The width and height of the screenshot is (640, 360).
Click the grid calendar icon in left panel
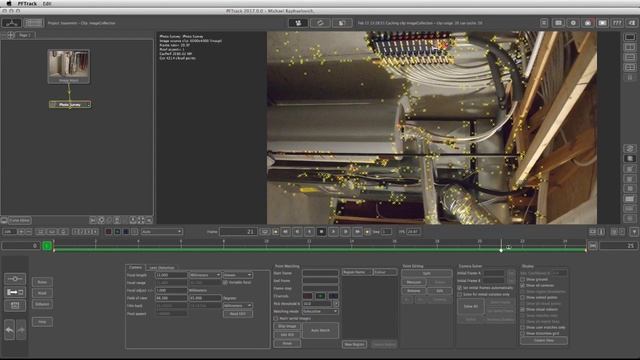click(15, 305)
